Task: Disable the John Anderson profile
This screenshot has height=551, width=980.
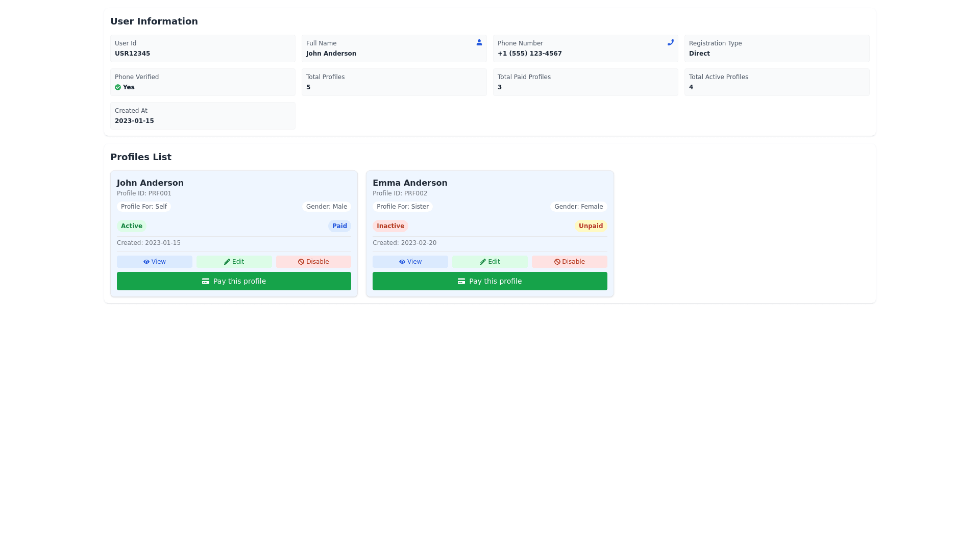Action: pos(313,262)
